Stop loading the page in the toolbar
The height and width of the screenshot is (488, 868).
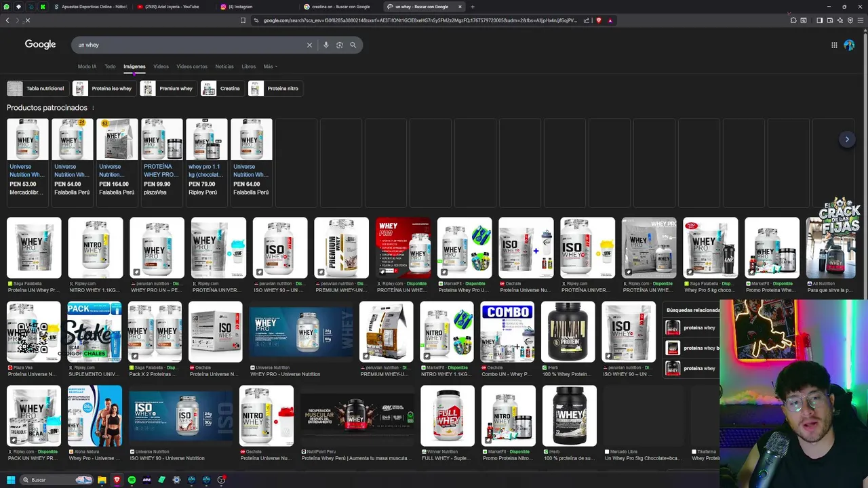(28, 20)
